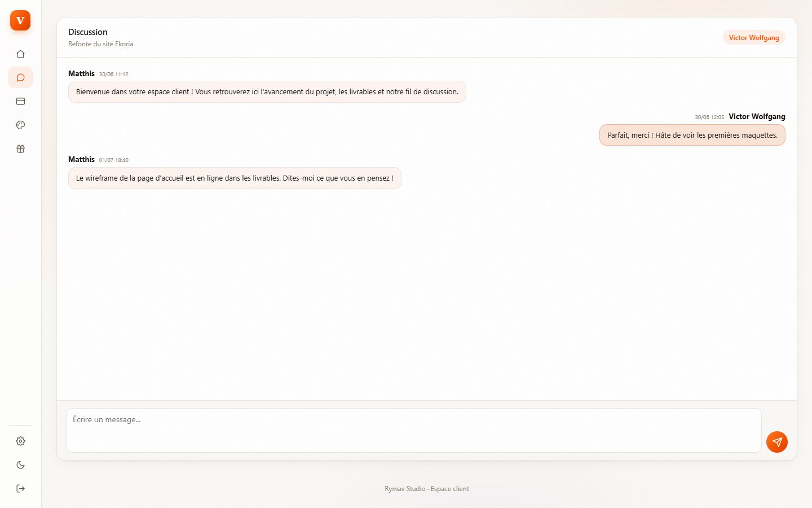
Task: Select the wireframe message from Matthis
Action: pyautogui.click(x=235, y=178)
